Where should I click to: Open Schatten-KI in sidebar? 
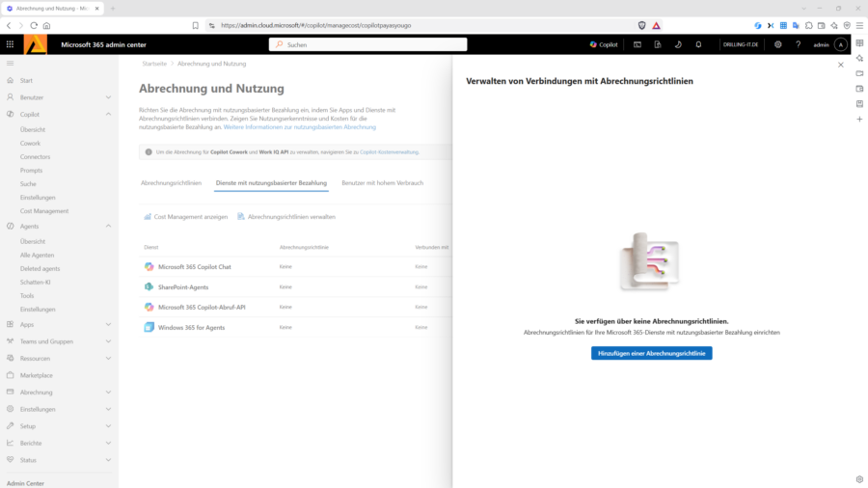(36, 283)
